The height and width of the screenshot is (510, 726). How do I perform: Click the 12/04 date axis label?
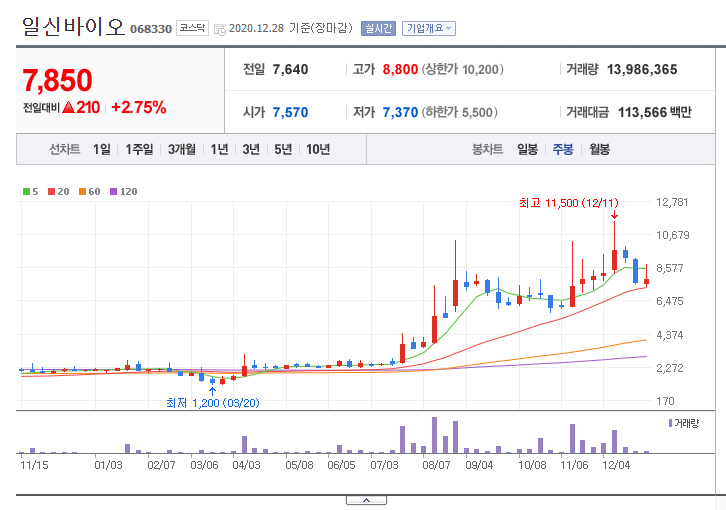[616, 465]
